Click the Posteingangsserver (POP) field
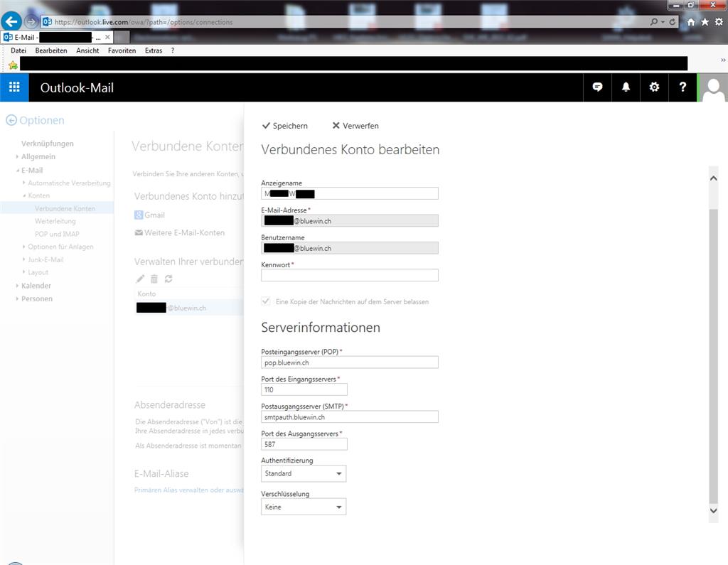 tap(350, 362)
